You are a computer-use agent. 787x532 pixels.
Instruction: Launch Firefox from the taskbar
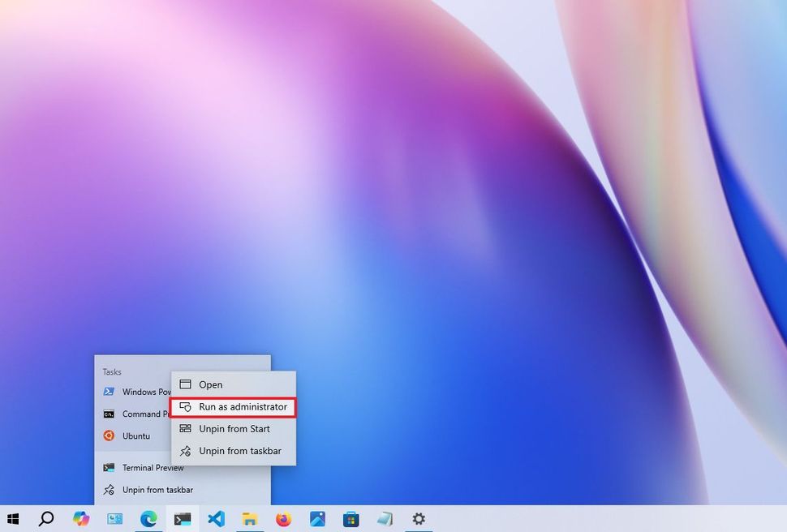283,518
